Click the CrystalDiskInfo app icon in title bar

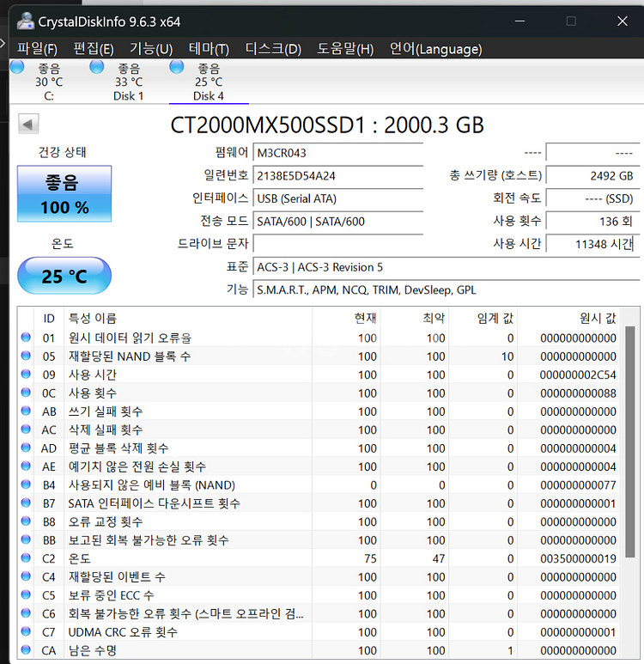click(x=26, y=21)
